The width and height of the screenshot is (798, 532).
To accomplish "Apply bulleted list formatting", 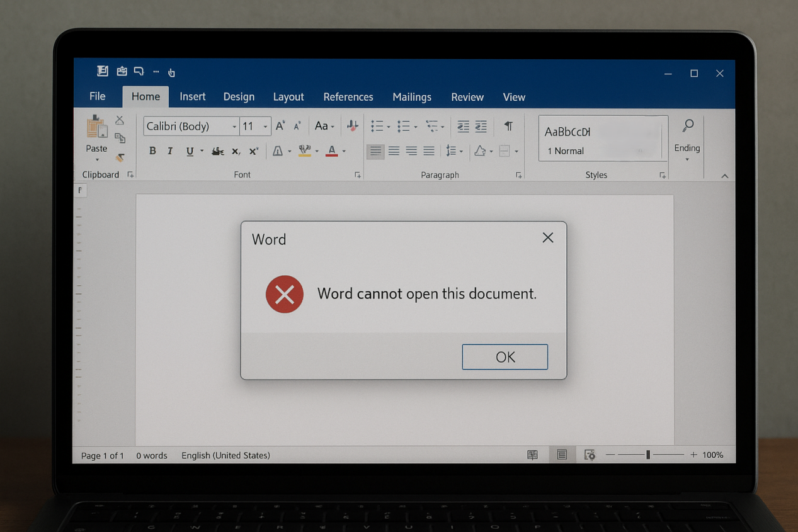I will click(x=377, y=127).
